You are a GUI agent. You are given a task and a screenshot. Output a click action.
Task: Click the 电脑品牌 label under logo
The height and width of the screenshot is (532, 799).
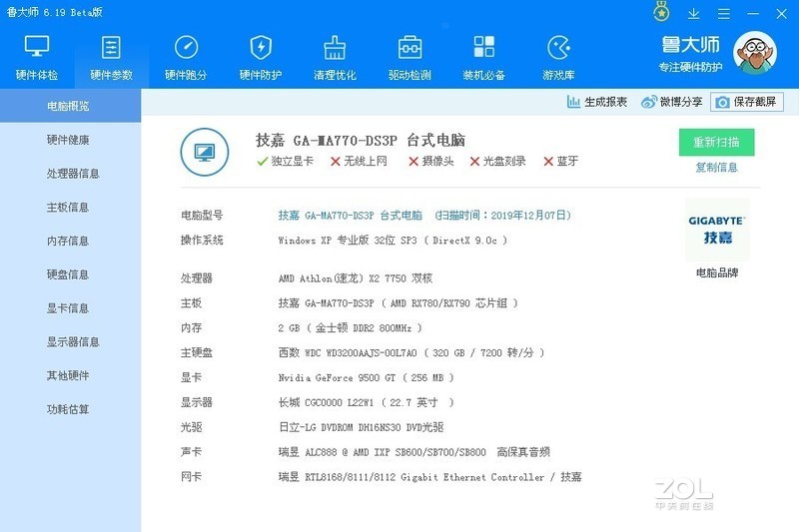coord(717,272)
